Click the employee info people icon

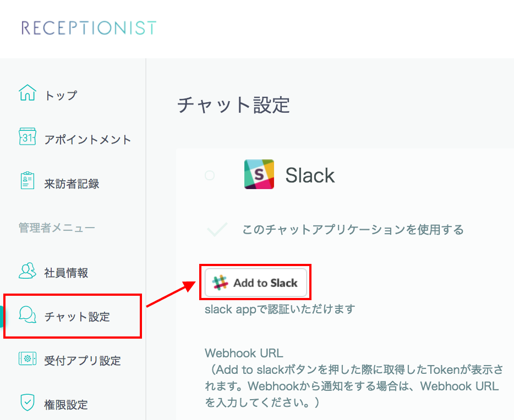[x=28, y=270]
